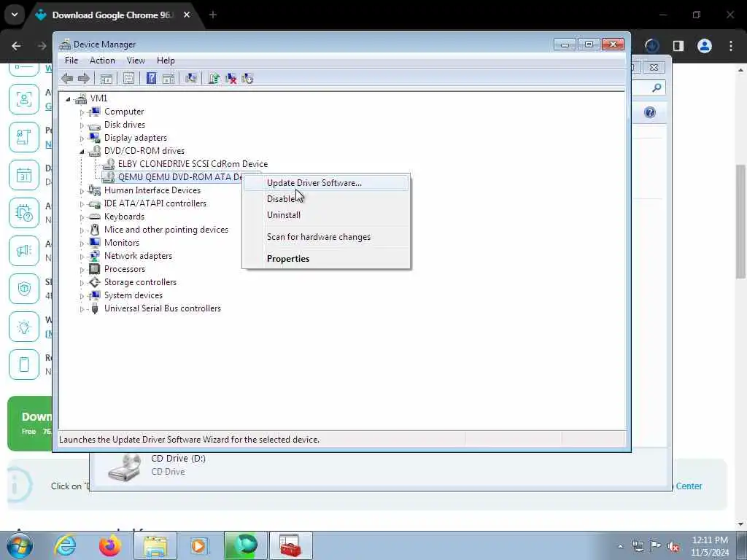Open the Chrome downloads icon
Viewport: 747px width, 560px height.
[651, 46]
